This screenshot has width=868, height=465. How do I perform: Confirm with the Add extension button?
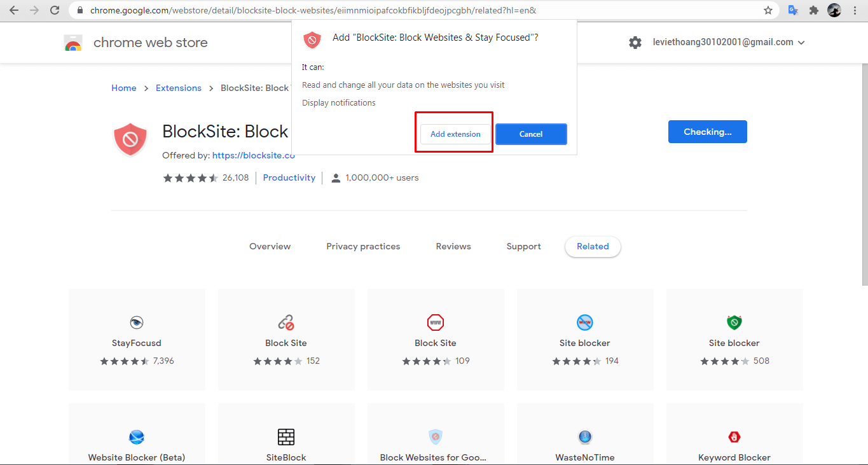[455, 134]
